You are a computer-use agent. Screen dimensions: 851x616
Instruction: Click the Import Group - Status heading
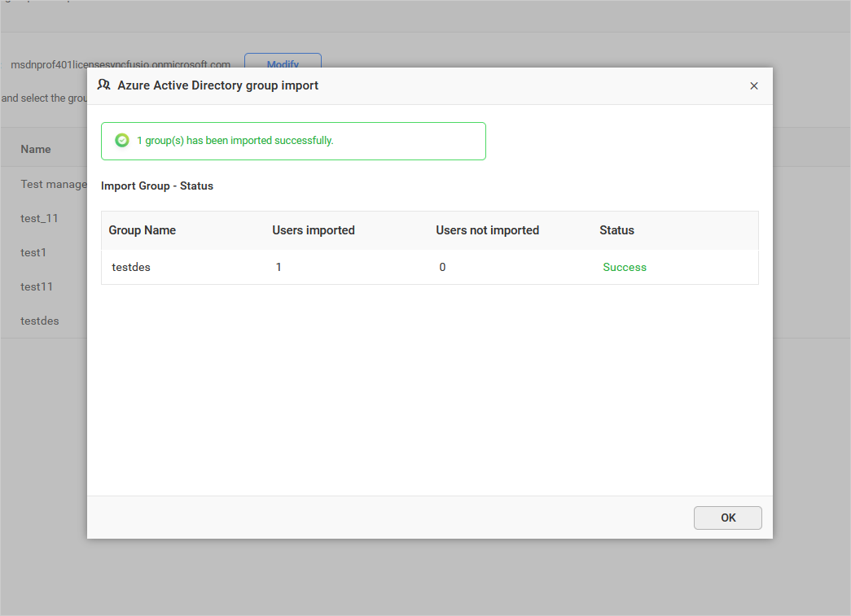(x=156, y=186)
